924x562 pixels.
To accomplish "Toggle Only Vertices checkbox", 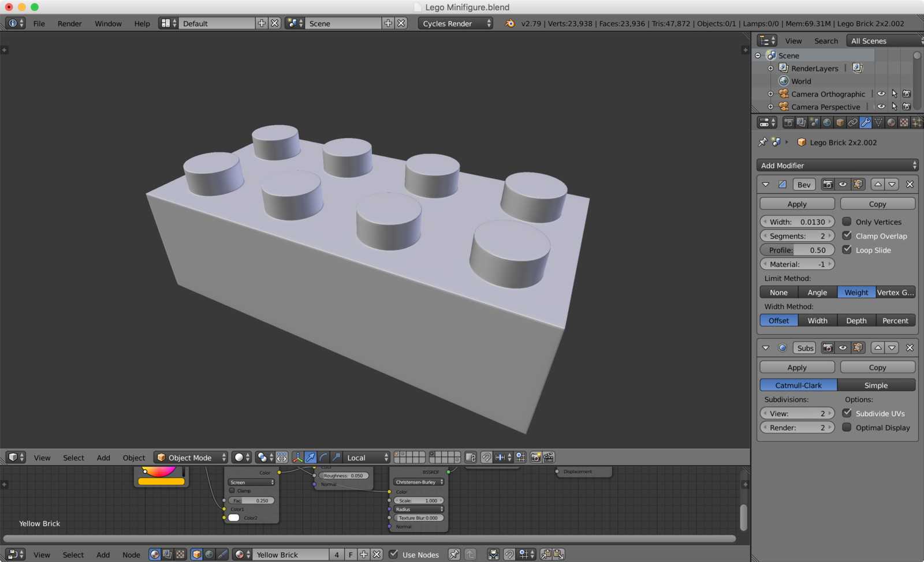I will click(847, 222).
